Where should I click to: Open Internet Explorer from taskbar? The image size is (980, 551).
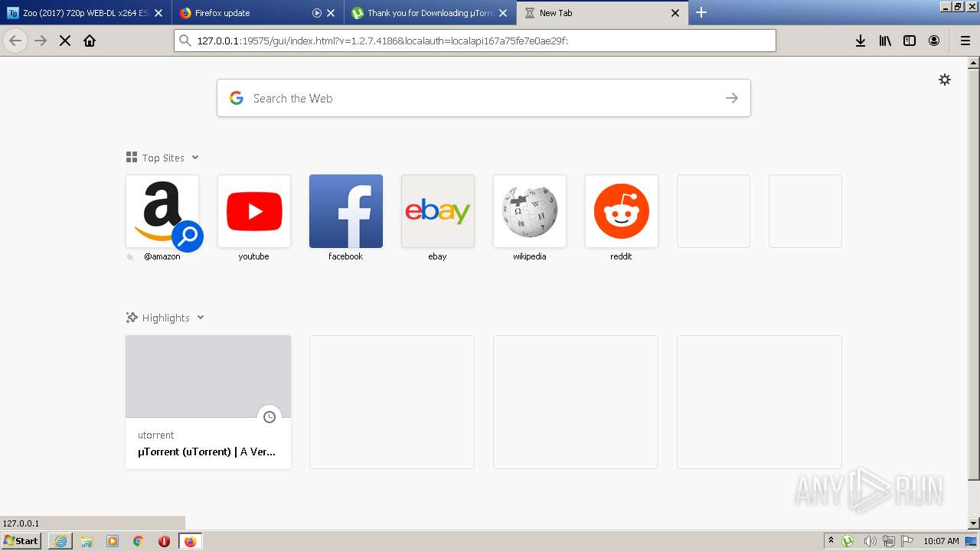pos(60,541)
